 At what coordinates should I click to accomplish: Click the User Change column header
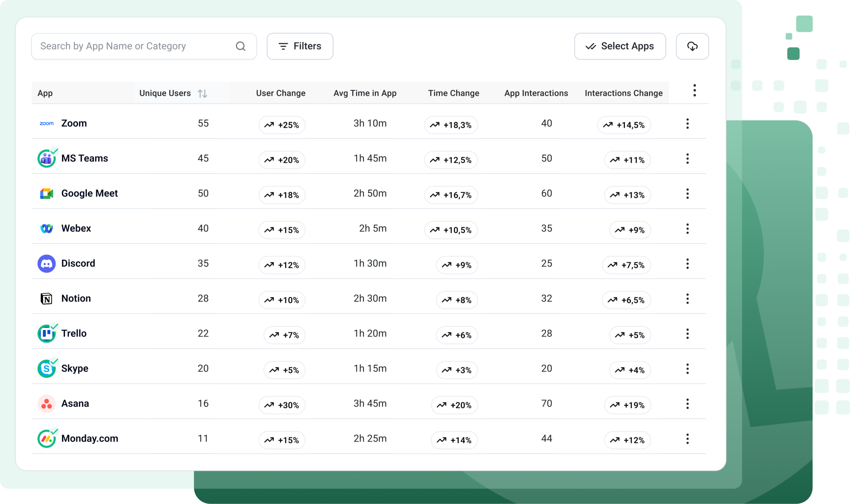pyautogui.click(x=281, y=93)
